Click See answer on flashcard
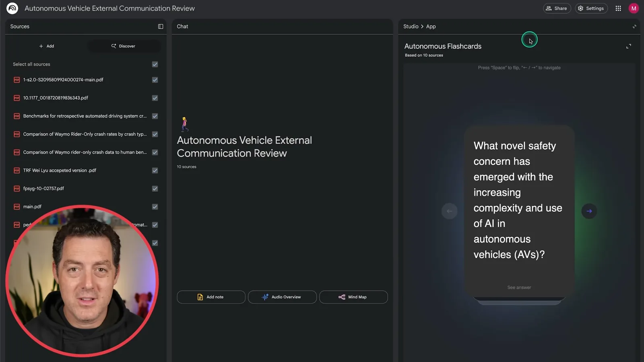Image resolution: width=644 pixels, height=362 pixels. click(519, 288)
